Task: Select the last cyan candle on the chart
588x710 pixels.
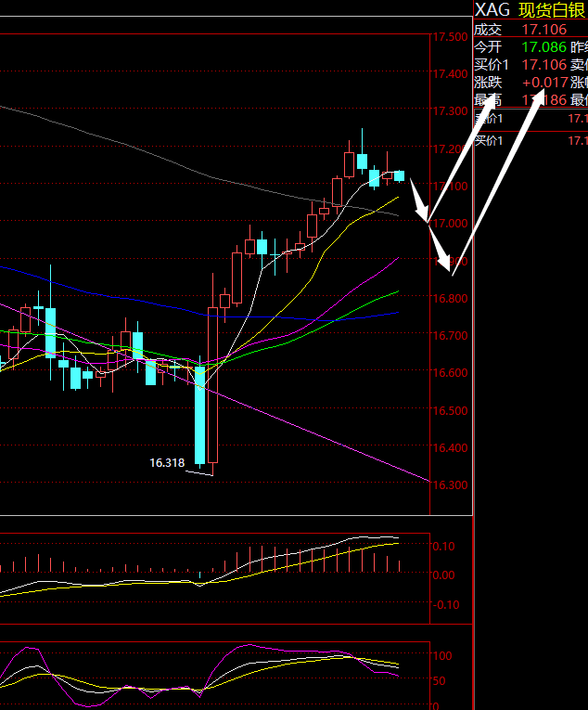Action: [399, 175]
